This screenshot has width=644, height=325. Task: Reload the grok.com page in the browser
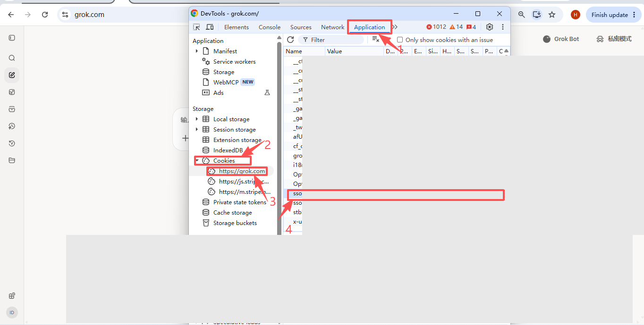tap(45, 15)
